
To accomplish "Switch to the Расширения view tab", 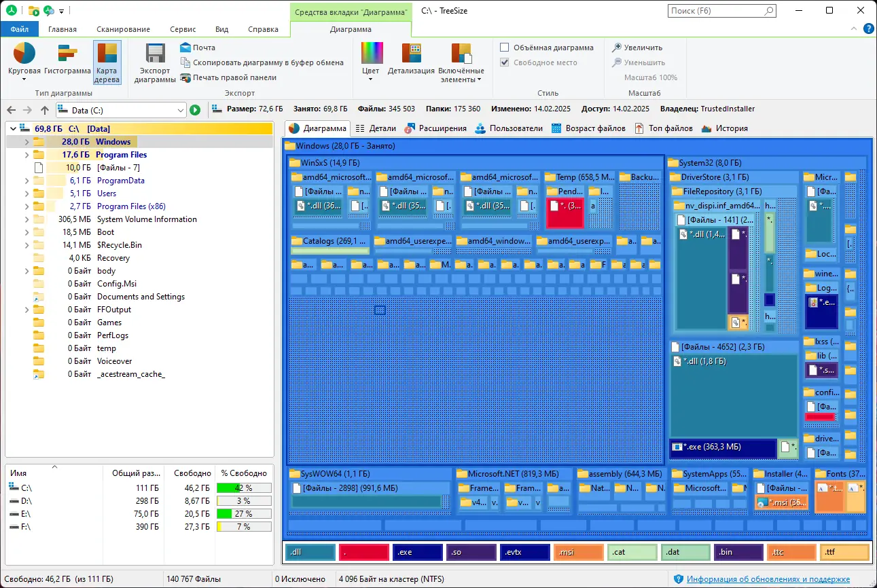I will [435, 128].
